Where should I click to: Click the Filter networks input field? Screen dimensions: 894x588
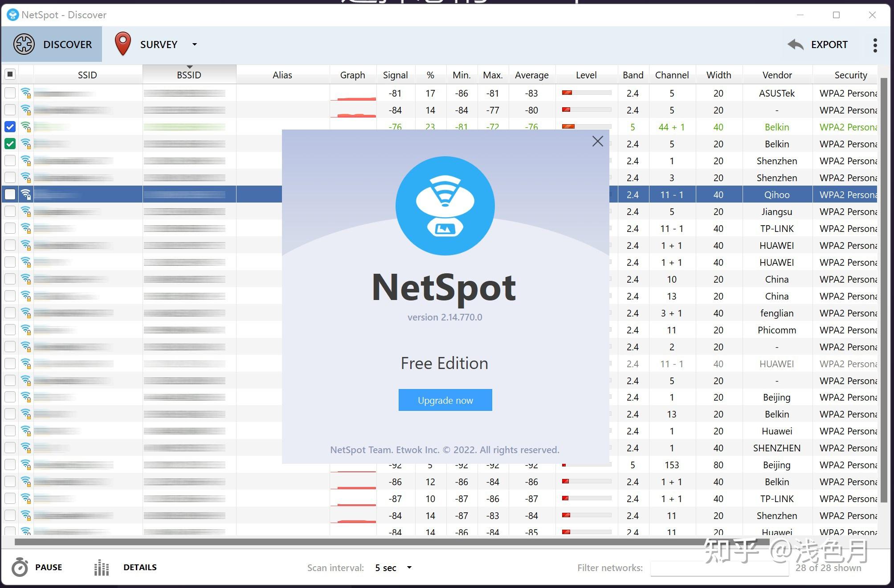719,568
